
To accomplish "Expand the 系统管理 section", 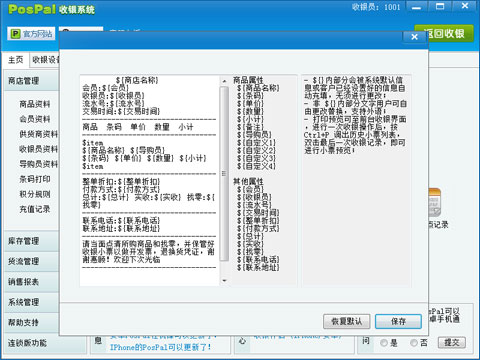I will tap(32, 302).
